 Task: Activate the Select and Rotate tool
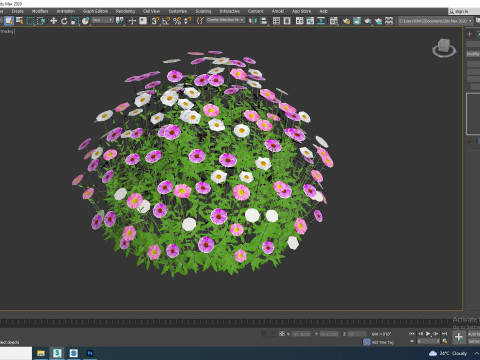[x=64, y=21]
